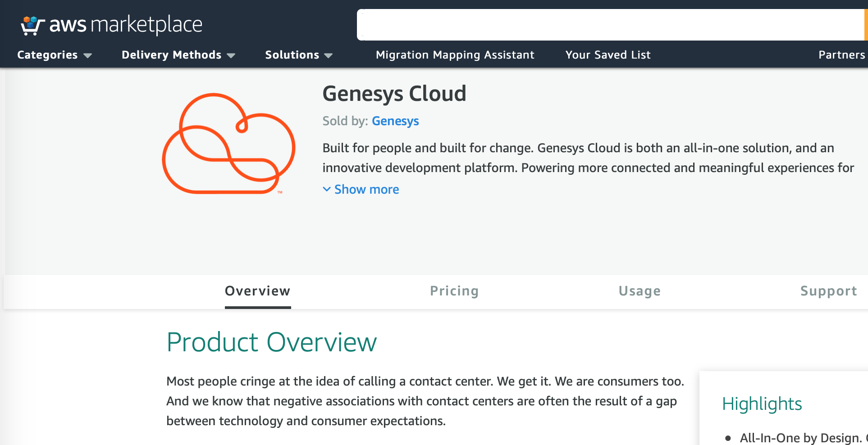
Task: Click the Genesys seller link
Action: [x=395, y=121]
